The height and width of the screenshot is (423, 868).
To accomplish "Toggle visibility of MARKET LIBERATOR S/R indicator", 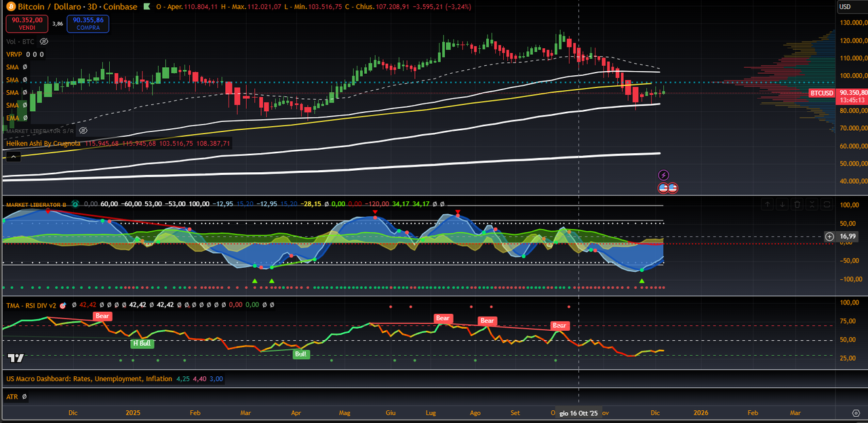I will pos(83,130).
